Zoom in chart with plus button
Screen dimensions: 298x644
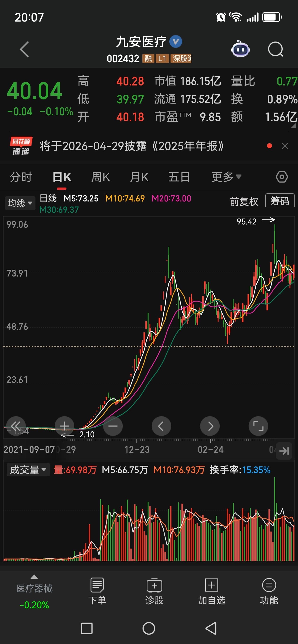tap(64, 426)
